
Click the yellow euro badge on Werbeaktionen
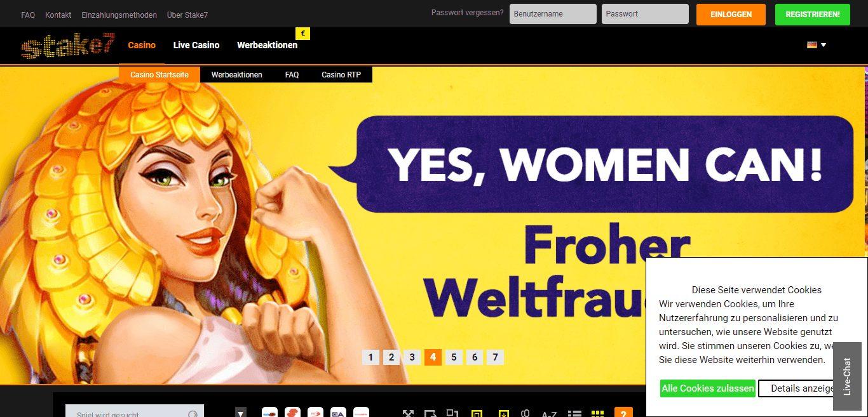click(303, 34)
